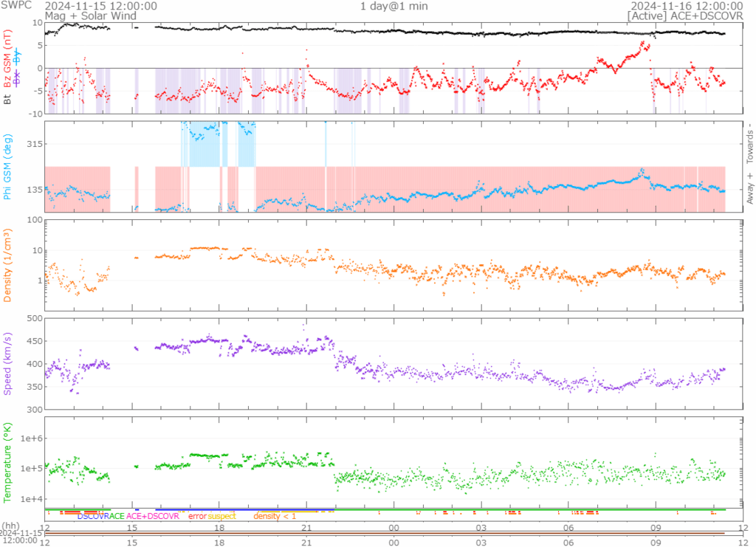Click the Density axis label

click(8, 266)
